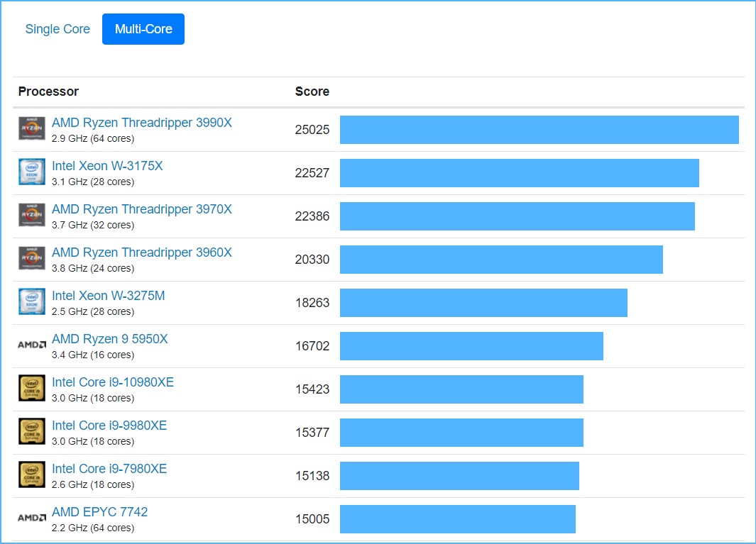Open the AMD Ryzen 9 5950X link
The width and height of the screenshot is (756, 544).
point(109,339)
